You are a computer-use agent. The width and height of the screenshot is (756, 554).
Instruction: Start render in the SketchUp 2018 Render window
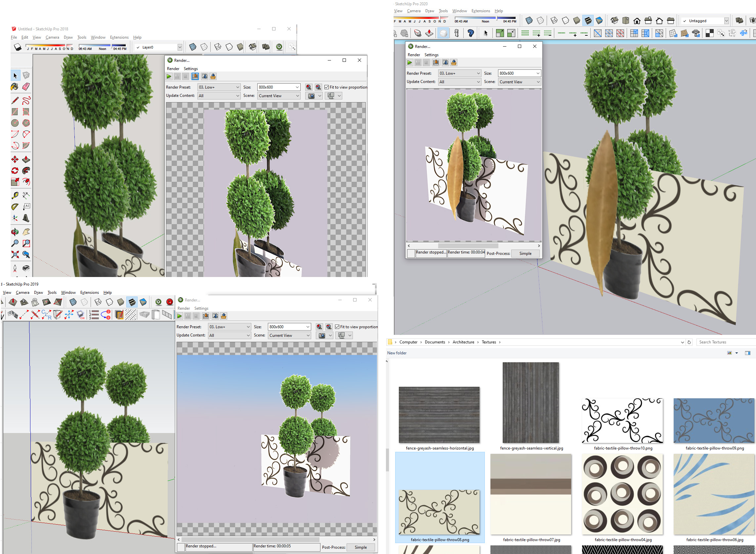(x=169, y=76)
